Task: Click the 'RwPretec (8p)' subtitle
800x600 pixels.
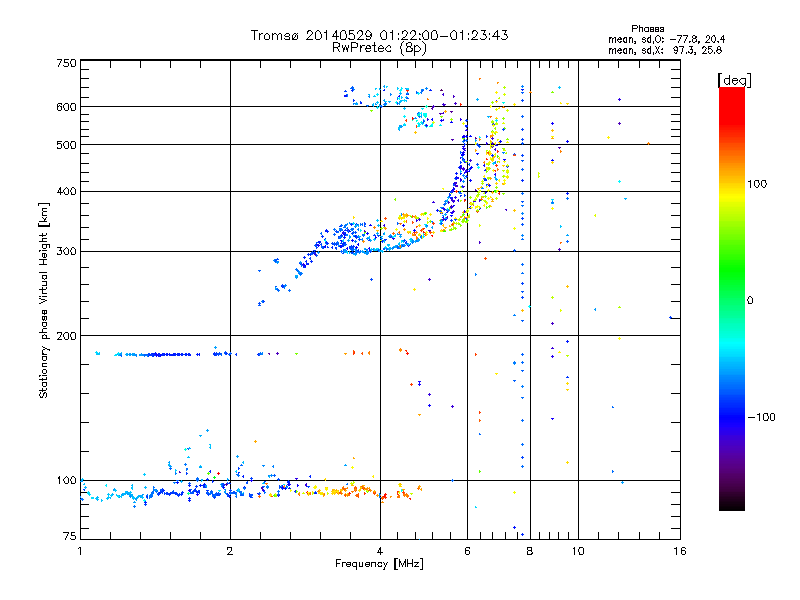Action: pyautogui.click(x=379, y=48)
